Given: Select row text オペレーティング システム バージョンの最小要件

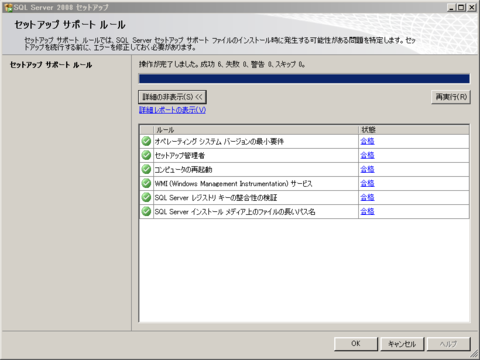Looking at the screenshot, I should coord(219,141).
